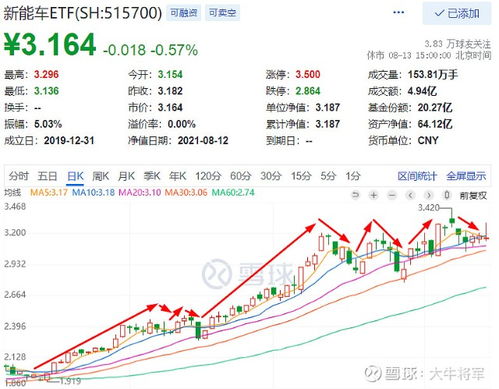Click the 2.932 y-axis label
Screen dimensions: 499x389
pyautogui.click(x=15, y=264)
